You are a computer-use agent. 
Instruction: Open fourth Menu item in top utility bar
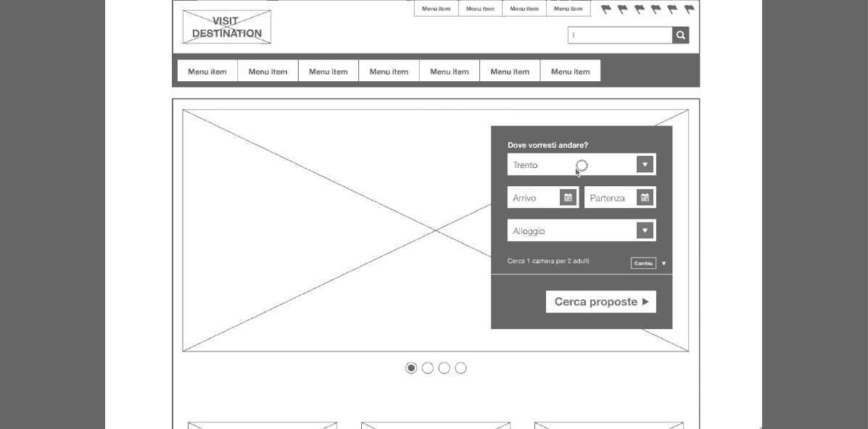click(569, 8)
